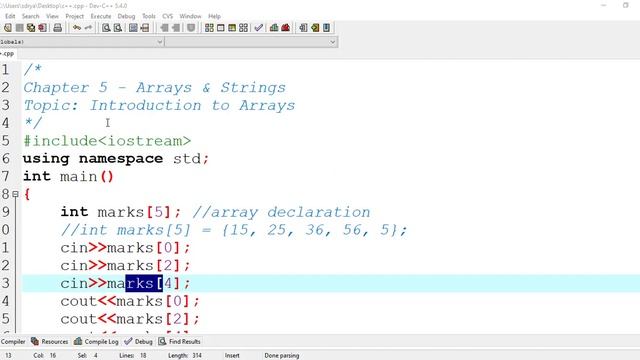Click the Goto Bookmarks toolbar icon
The height and width of the screenshot is (360, 640).
(326, 28)
